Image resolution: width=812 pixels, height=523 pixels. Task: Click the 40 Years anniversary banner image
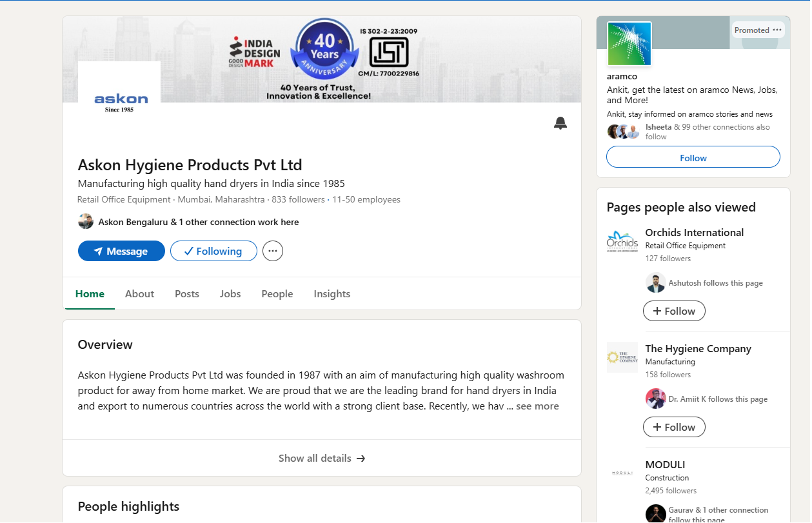pos(322,59)
